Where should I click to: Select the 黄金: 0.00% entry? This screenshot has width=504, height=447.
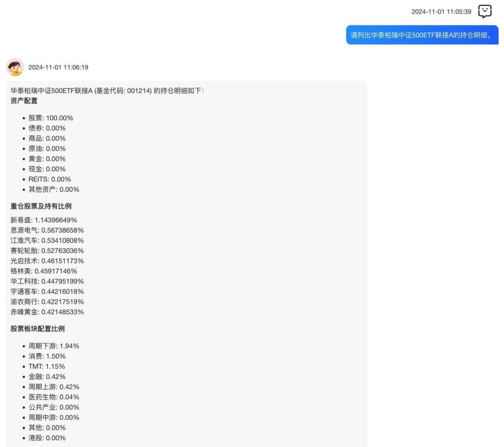tap(47, 159)
